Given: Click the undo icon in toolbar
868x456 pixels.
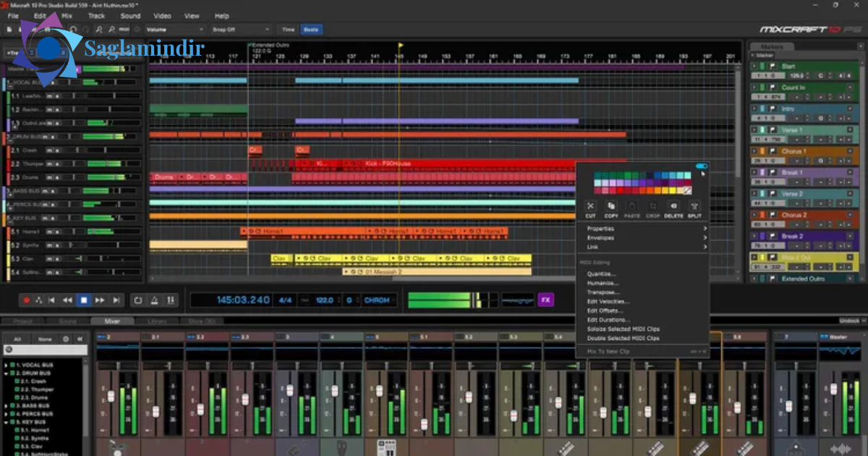Looking at the screenshot, I should click(x=73, y=30).
